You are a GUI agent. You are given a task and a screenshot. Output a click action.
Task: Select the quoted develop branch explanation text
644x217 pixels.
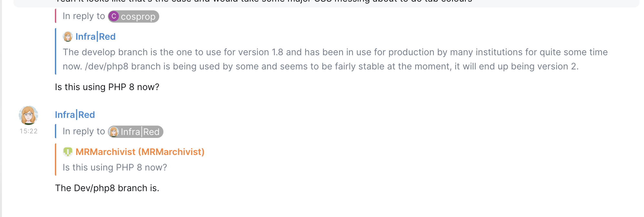pos(323,59)
